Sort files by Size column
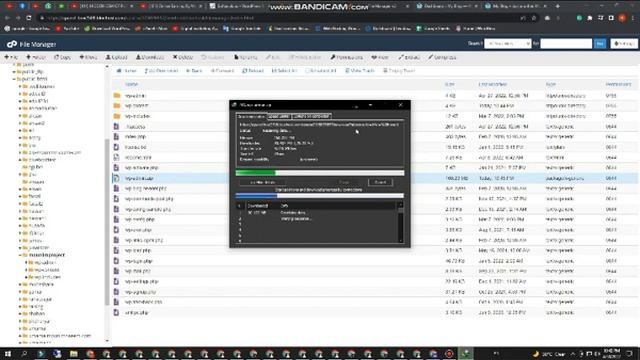The image size is (640, 360). pos(449,84)
